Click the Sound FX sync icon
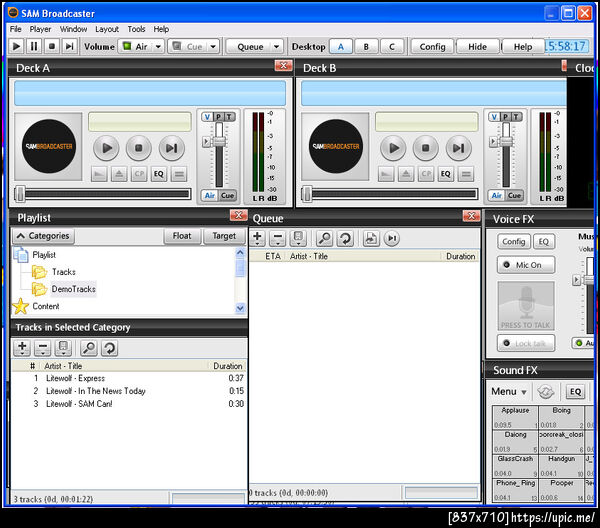Image resolution: width=600 pixels, height=528 pixels. pos(545,391)
